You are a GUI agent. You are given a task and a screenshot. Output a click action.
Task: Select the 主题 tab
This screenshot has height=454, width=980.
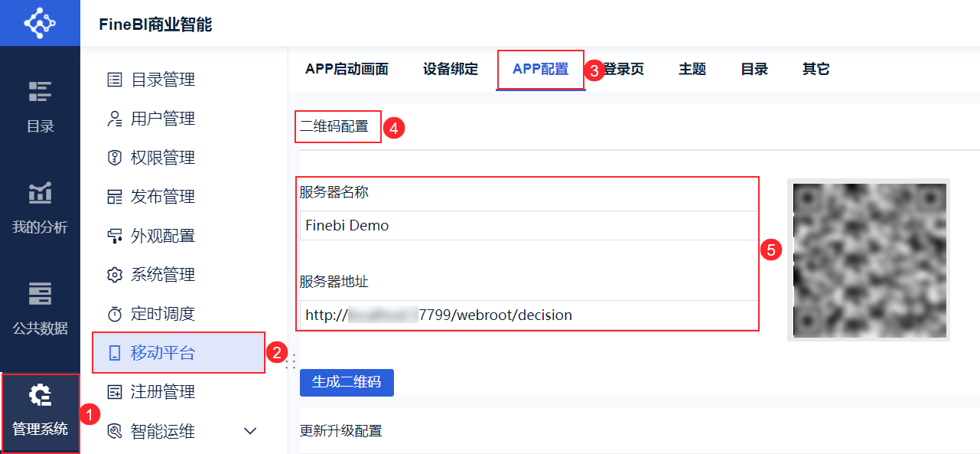coord(691,68)
